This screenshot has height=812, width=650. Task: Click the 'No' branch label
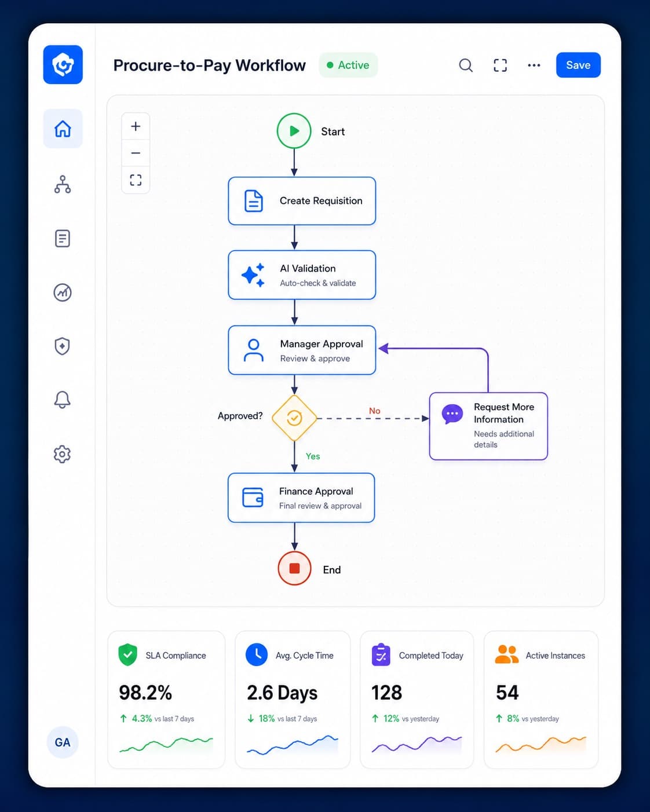[x=375, y=411]
